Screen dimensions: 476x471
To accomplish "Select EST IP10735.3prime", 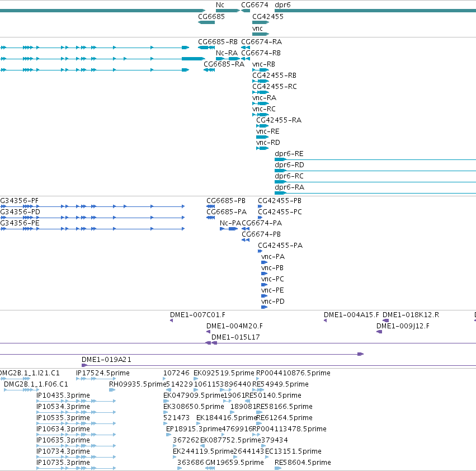I will [x=63, y=463].
